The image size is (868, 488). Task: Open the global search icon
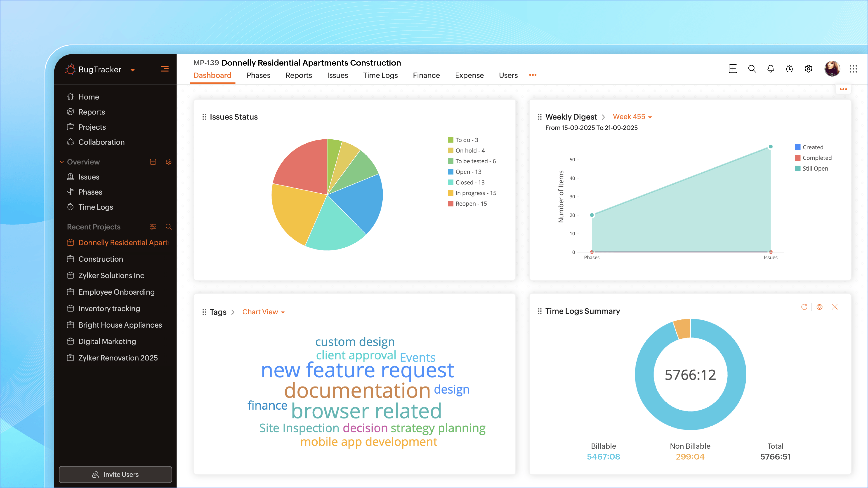tap(752, 69)
